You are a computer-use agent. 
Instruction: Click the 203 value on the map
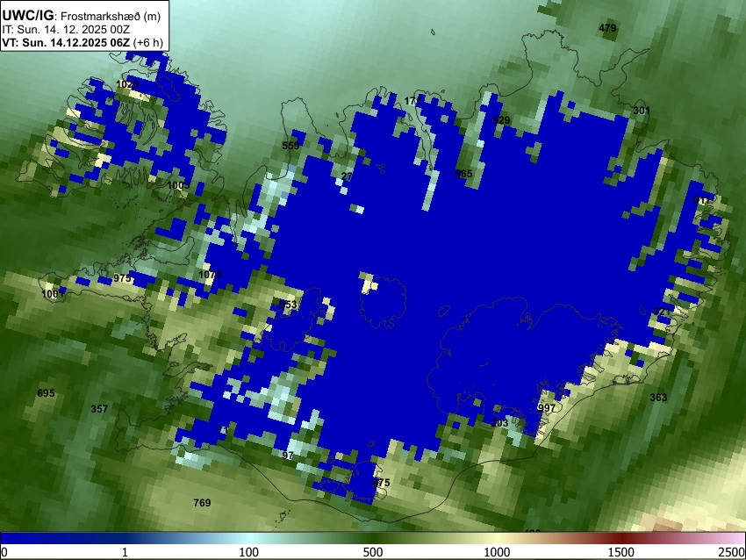(x=499, y=423)
